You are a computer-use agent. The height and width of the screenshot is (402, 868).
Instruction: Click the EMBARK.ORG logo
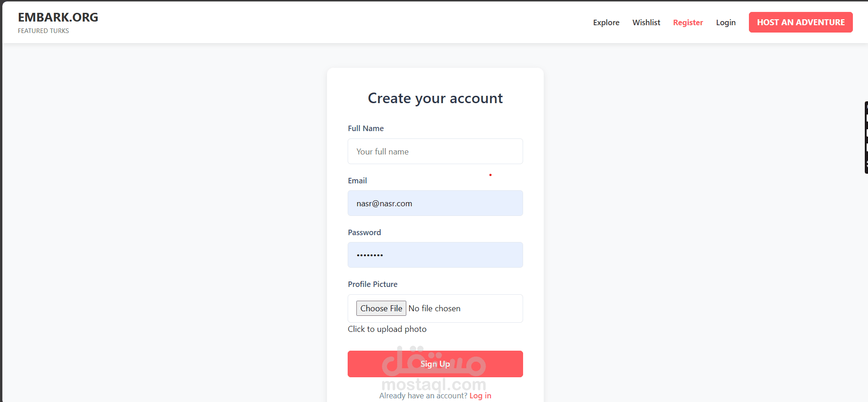click(58, 17)
